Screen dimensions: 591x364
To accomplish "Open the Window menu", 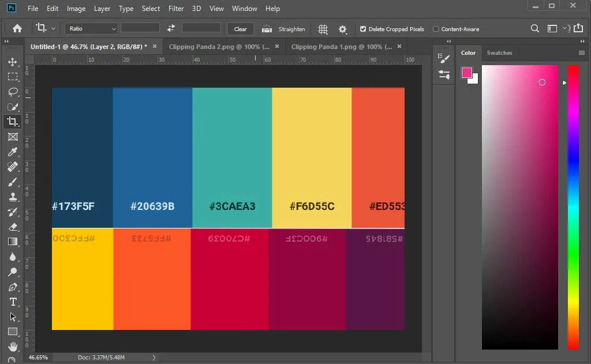I will click(244, 8).
